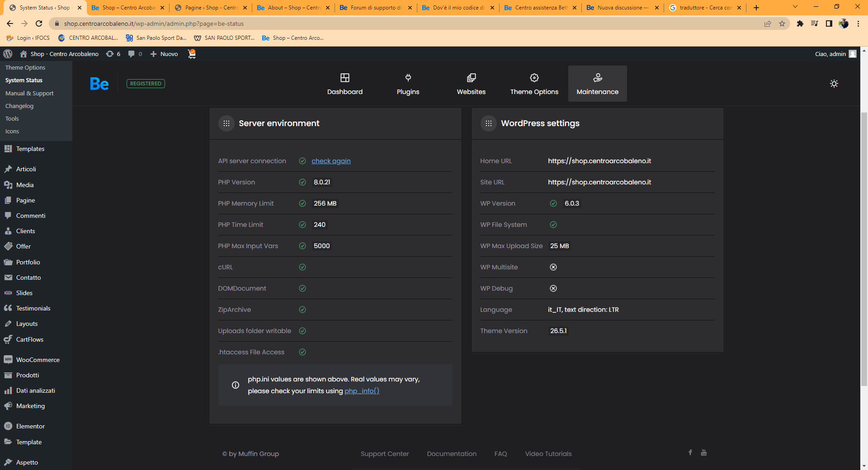Click the cart icon in admin bar
The image size is (868, 470).
pos(192,54)
